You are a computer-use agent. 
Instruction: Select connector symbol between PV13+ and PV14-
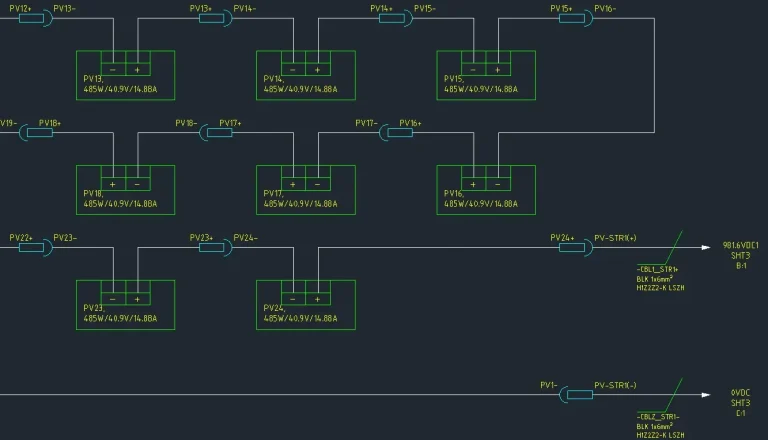point(215,19)
